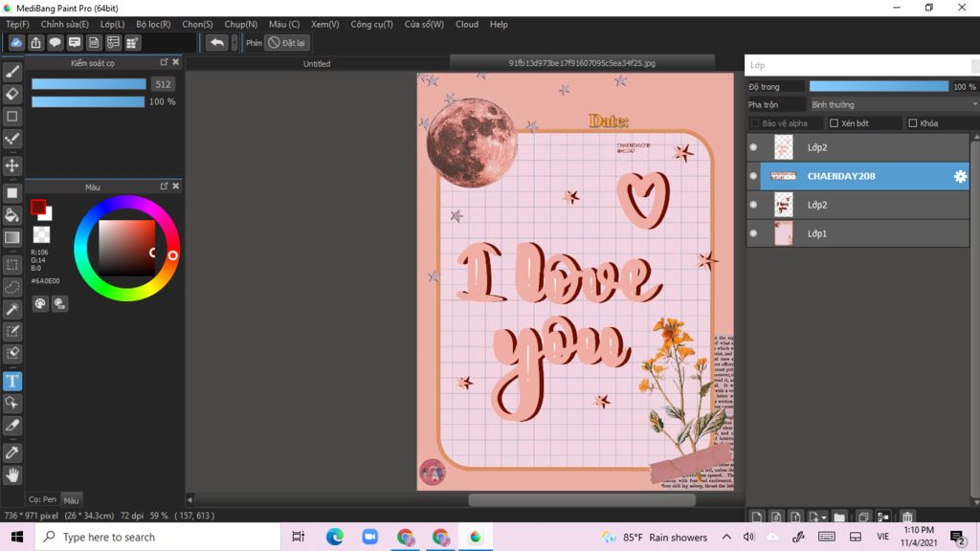980x551 pixels.
Task: Switch to the Untitled document tab
Action: tap(317, 64)
